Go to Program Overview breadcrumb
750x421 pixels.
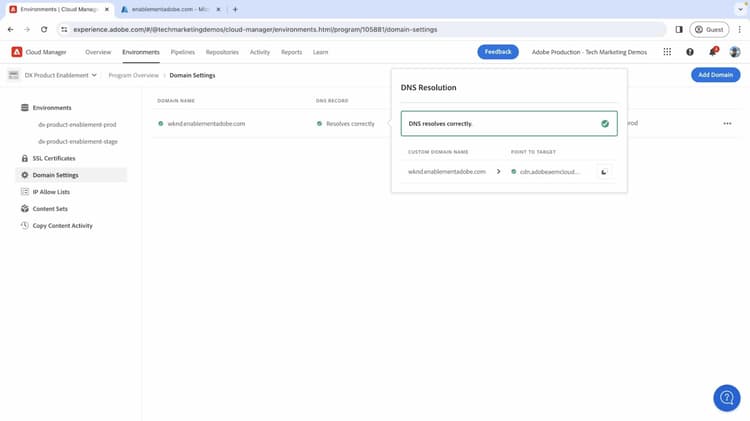(x=133, y=75)
